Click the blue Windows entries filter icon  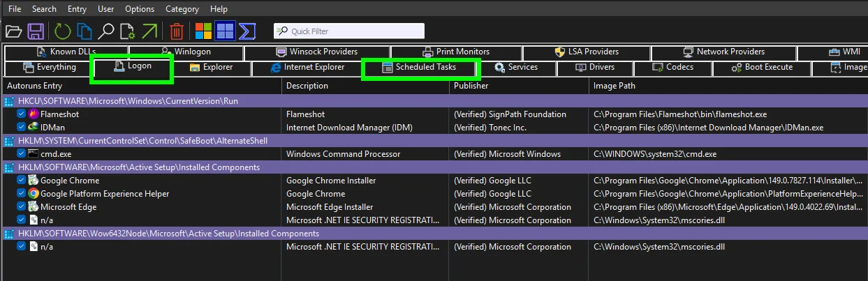(x=225, y=31)
